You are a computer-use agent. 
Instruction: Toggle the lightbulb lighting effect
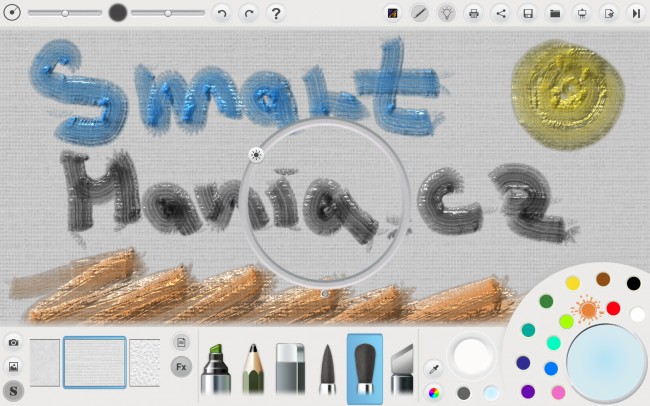446,14
